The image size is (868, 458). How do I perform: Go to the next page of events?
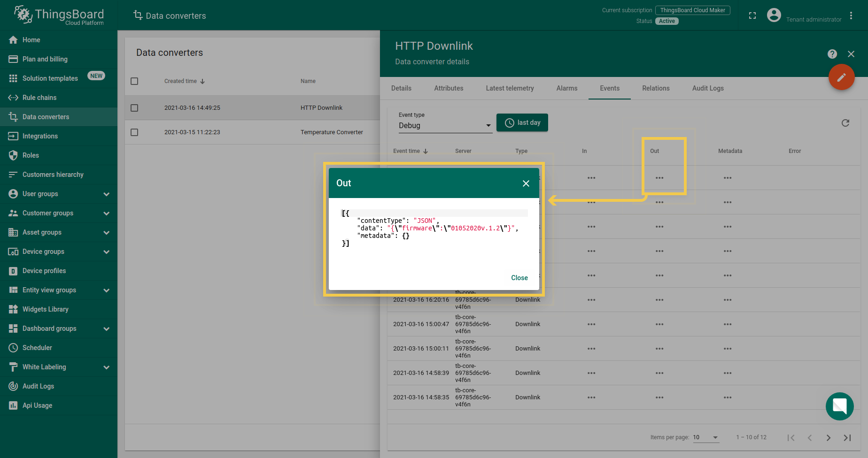tap(829, 438)
